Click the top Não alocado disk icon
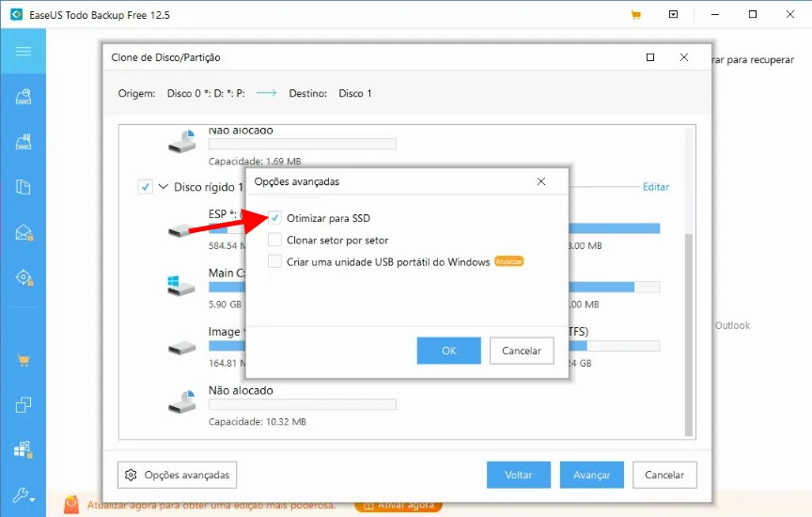Screen dimensions: 812x517 point(181,141)
